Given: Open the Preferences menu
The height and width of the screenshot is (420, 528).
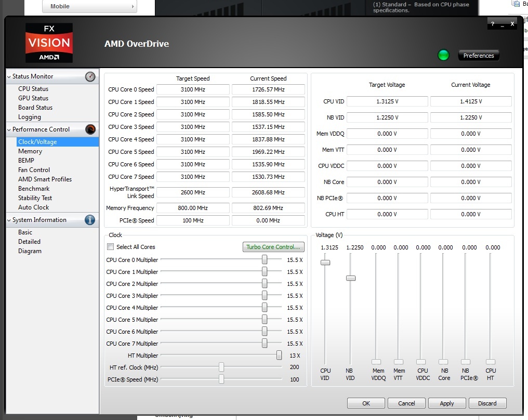Looking at the screenshot, I should (478, 56).
